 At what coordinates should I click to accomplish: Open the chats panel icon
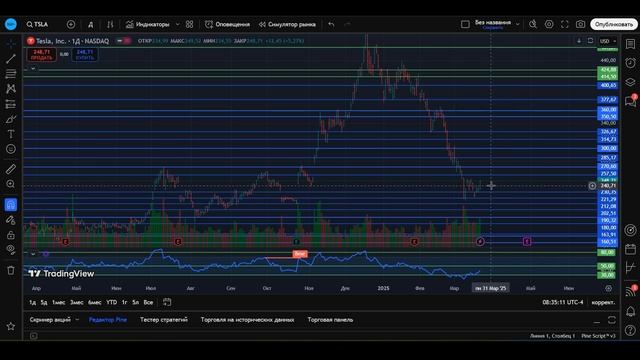point(630,101)
